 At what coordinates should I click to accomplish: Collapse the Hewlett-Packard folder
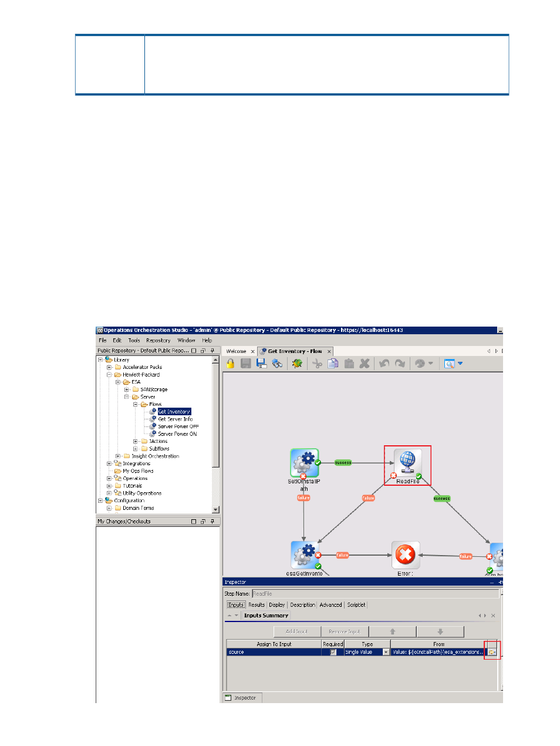(109, 375)
